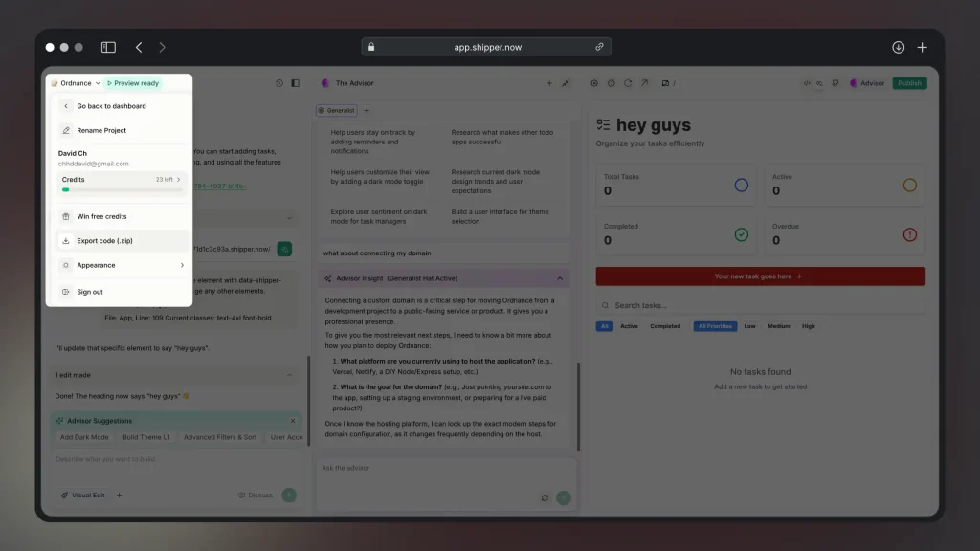Click the preview comment icon
Screen dimensions: 980x551
[835, 83]
